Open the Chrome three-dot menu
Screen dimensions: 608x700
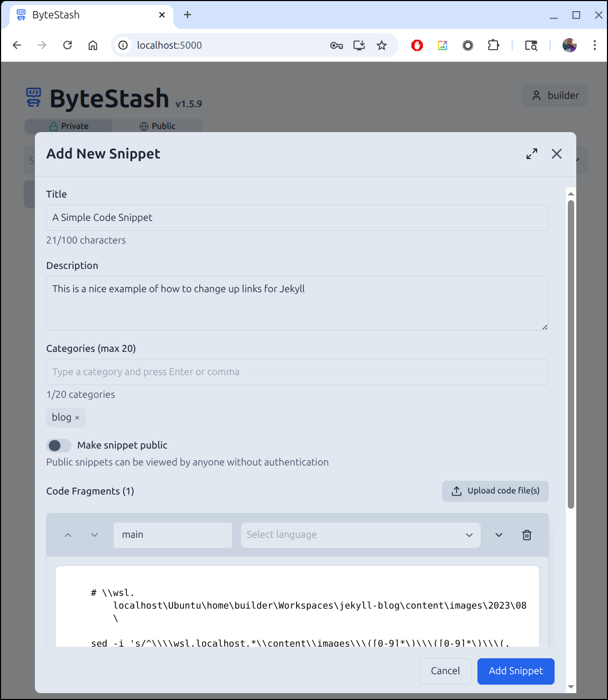[x=594, y=45]
